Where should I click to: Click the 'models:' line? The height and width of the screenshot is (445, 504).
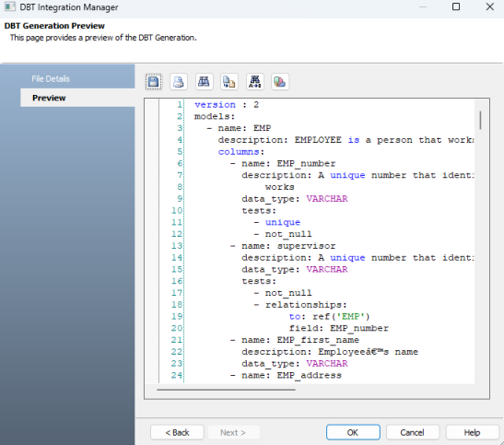[215, 116]
